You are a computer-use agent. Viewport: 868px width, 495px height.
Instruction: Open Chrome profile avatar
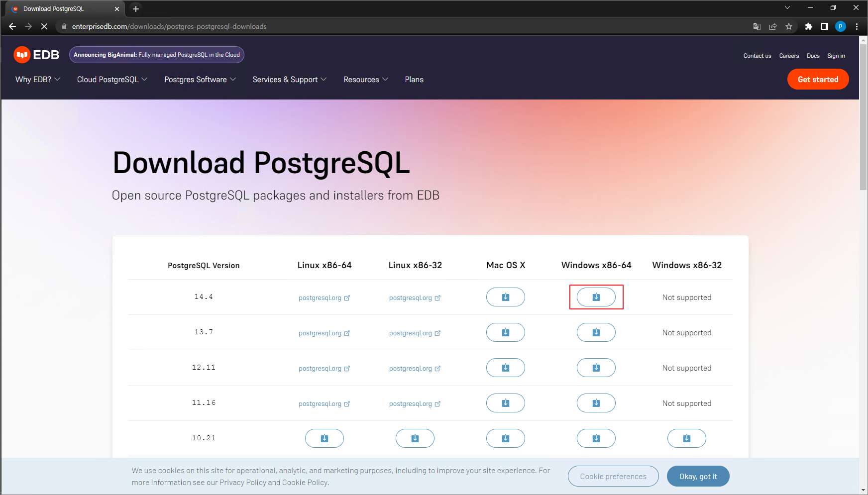[841, 26]
